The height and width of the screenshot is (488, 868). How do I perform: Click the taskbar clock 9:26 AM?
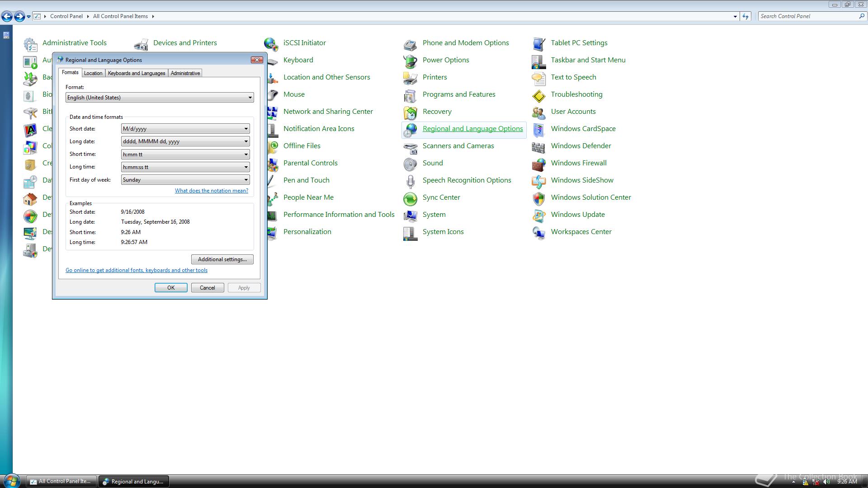[847, 482]
